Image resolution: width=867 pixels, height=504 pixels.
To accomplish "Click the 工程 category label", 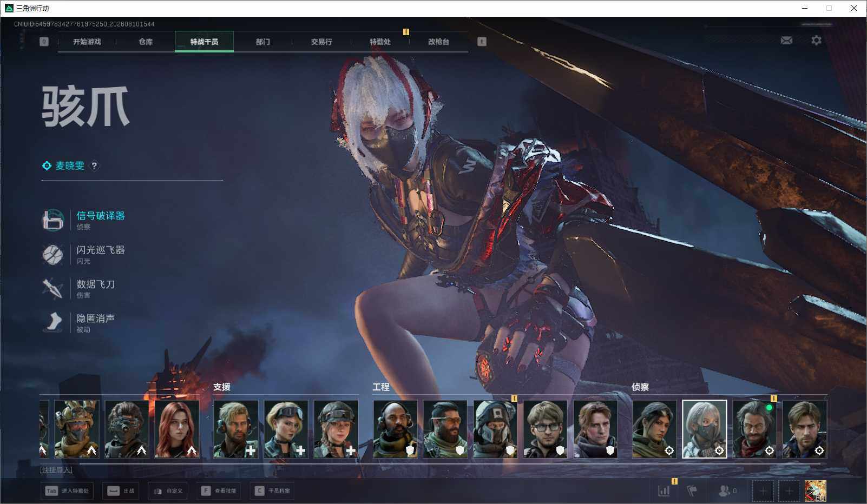I will click(x=381, y=387).
